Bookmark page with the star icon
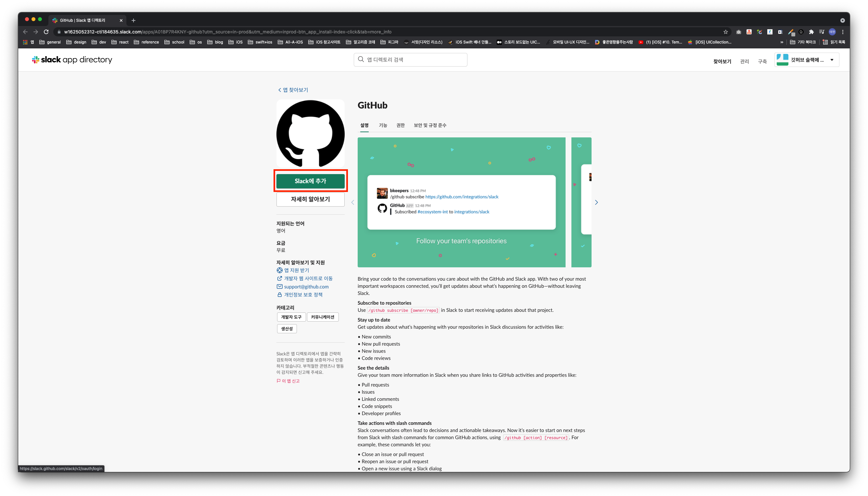The image size is (868, 496). click(x=725, y=32)
